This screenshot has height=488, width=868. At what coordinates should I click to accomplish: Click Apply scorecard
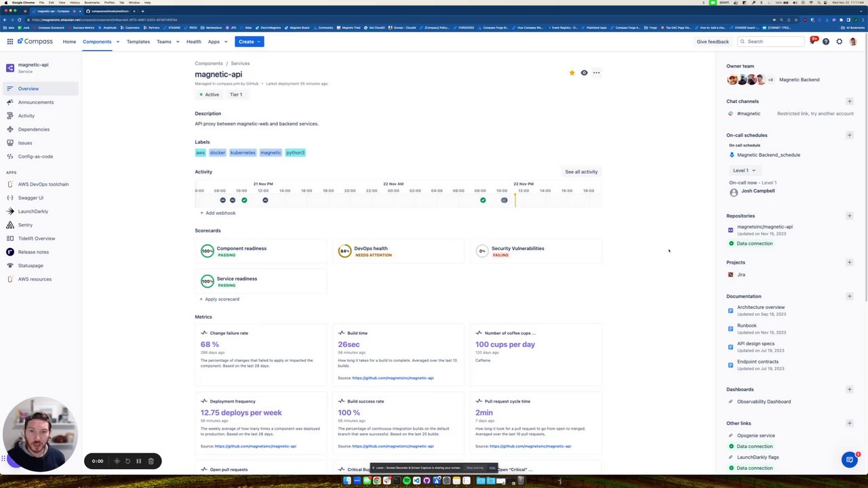click(x=219, y=299)
